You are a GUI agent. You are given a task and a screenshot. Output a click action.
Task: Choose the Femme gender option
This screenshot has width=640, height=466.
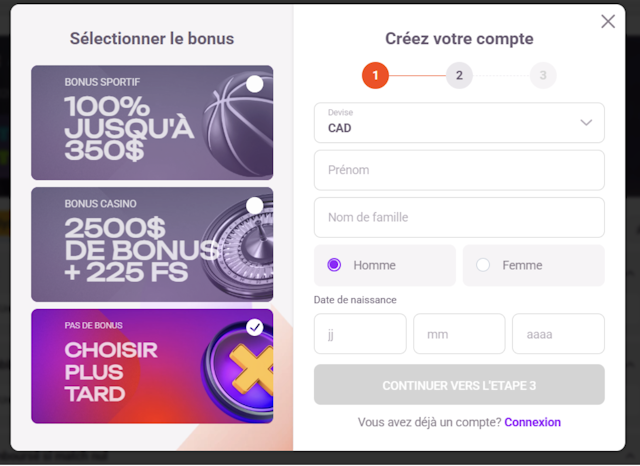(x=484, y=265)
